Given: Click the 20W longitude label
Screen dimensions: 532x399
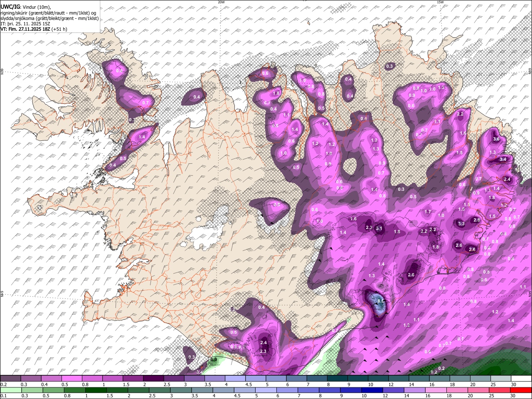Looking at the screenshot, I should (x=221, y=2).
